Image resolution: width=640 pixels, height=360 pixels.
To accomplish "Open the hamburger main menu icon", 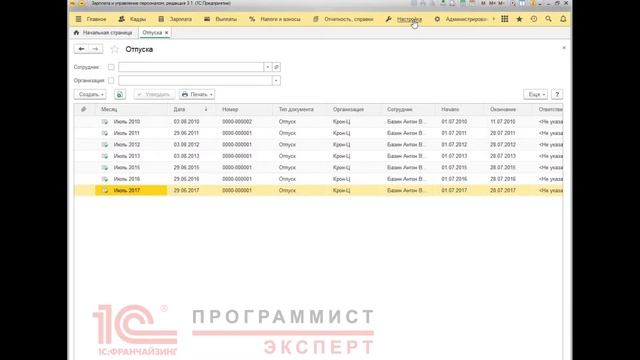I will click(x=78, y=19).
